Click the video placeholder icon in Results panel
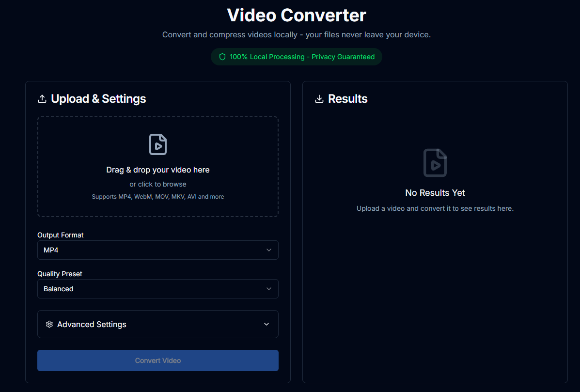Viewport: 580px width, 392px height. point(435,163)
